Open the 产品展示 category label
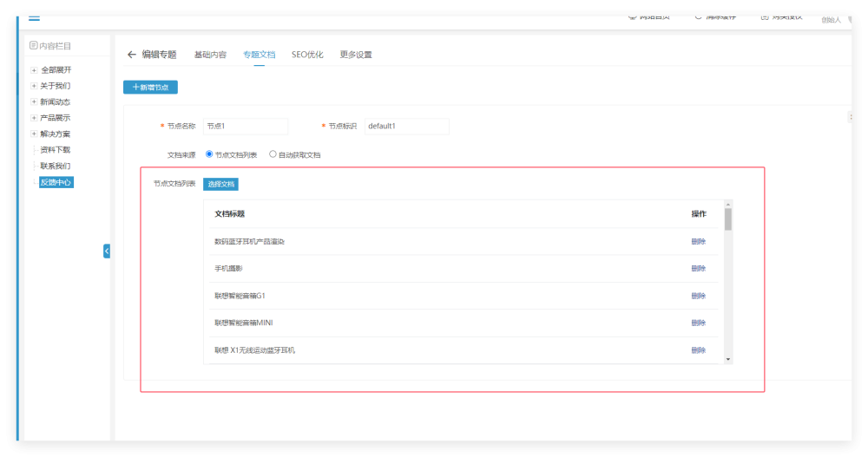 coord(55,118)
